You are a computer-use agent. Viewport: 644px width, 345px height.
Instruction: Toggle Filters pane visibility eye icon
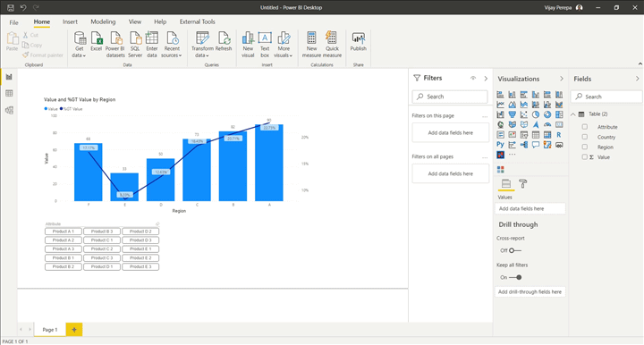(x=473, y=78)
